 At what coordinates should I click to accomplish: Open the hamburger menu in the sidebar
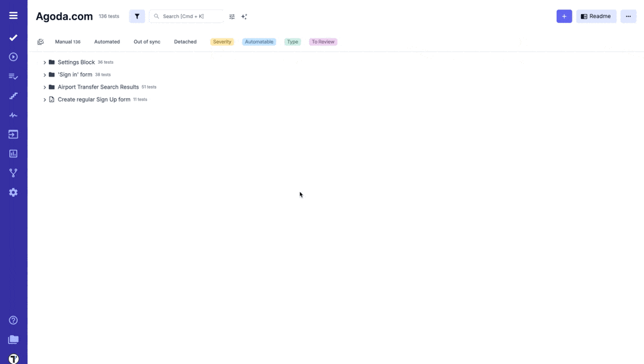tap(13, 15)
